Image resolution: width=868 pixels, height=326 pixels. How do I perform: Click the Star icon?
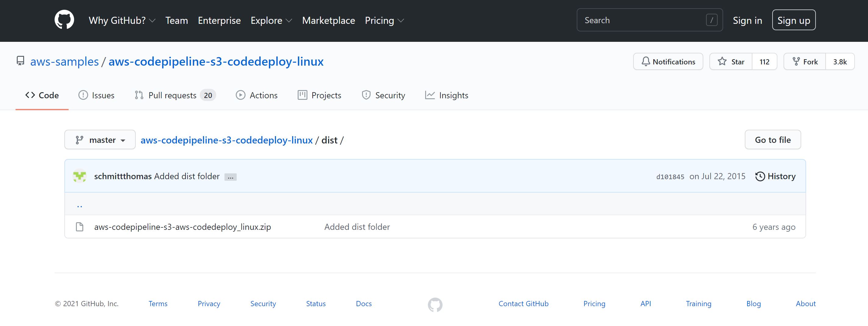(x=722, y=62)
